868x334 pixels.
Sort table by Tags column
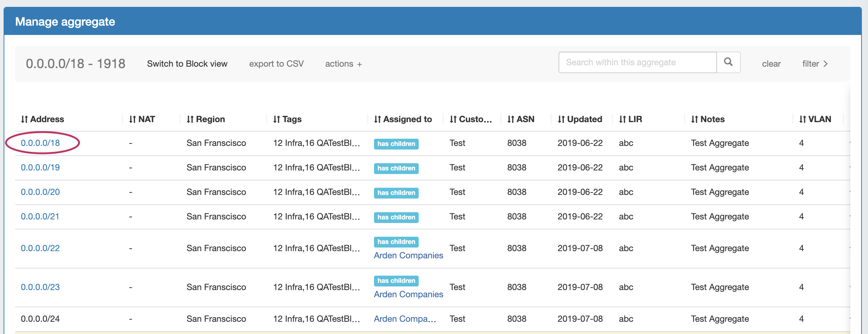click(x=287, y=119)
